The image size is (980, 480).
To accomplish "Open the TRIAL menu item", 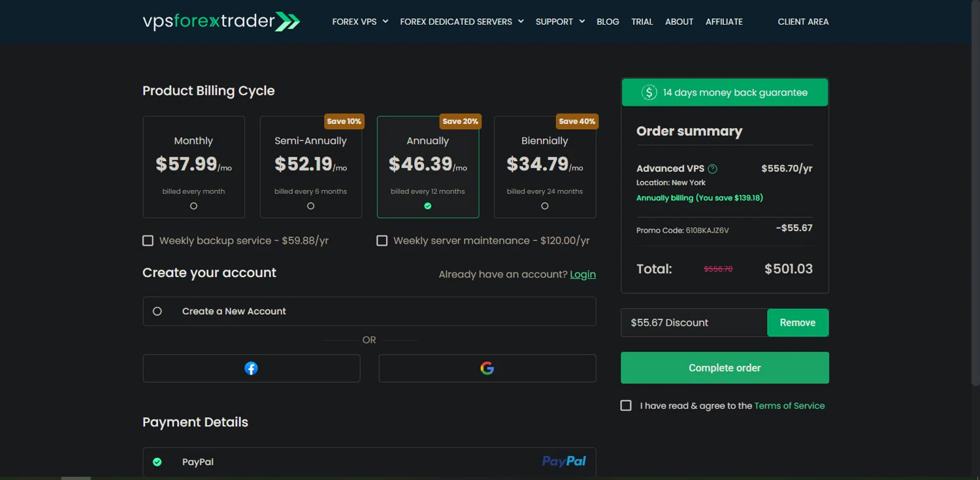I will pyautogui.click(x=642, y=22).
